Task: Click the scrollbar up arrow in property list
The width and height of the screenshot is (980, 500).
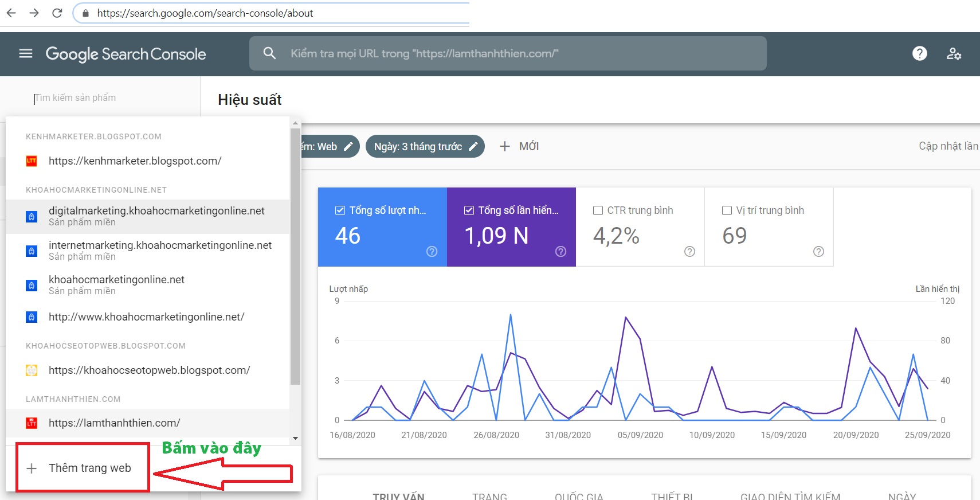Action: (295, 123)
